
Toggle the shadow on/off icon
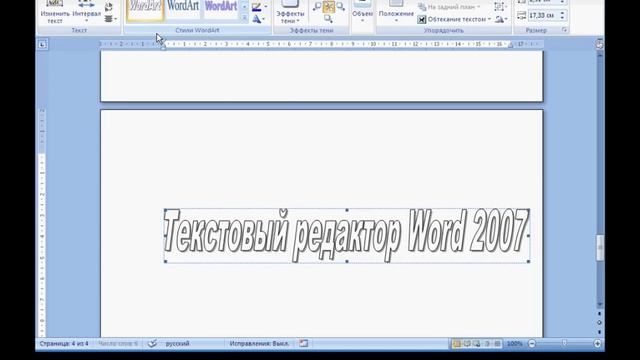pos(329,7)
